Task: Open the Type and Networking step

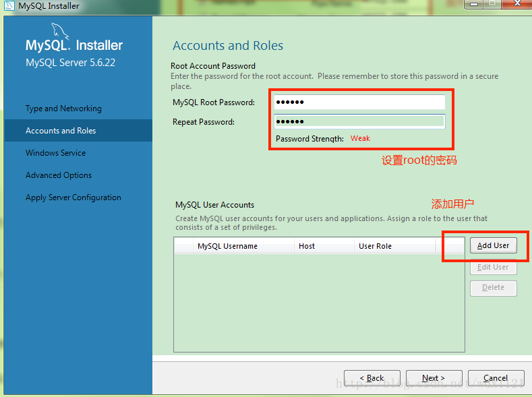Action: click(x=63, y=109)
